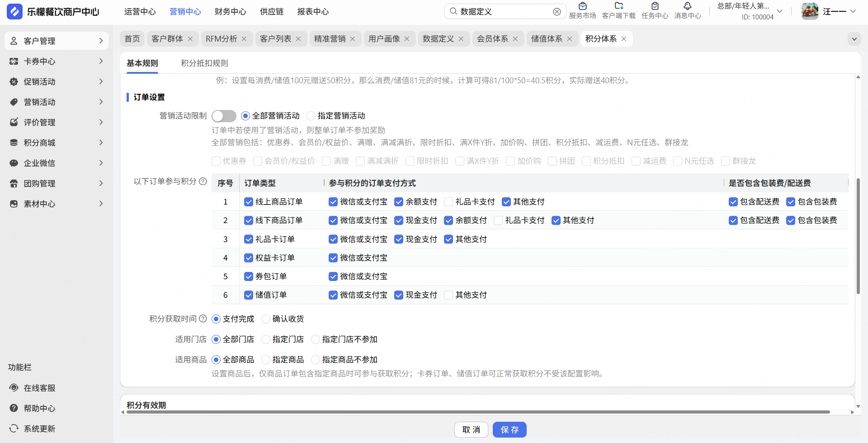Screen dimensions: 868x443
Task: Click the 系统更新 refresh icon
Action: pos(14,429)
